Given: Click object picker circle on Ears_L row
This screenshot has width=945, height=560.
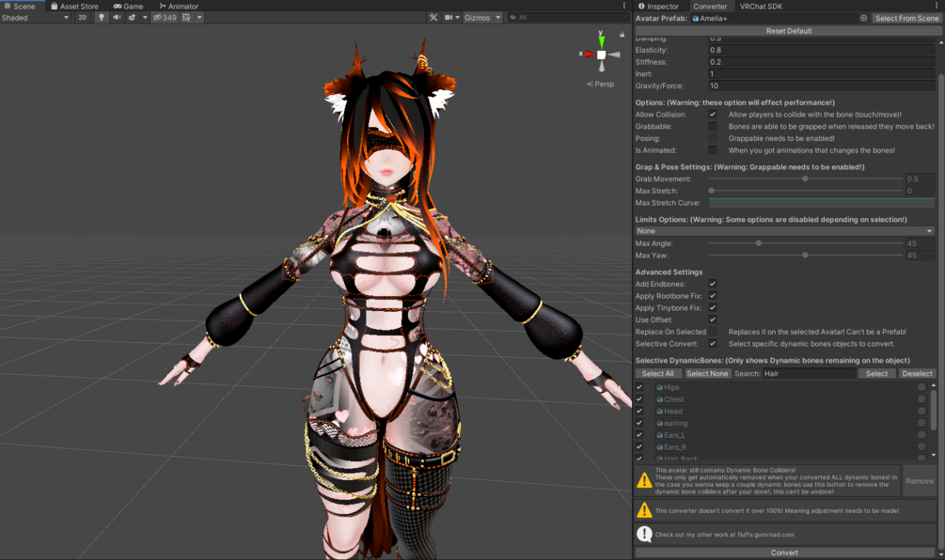Looking at the screenshot, I should (x=921, y=435).
